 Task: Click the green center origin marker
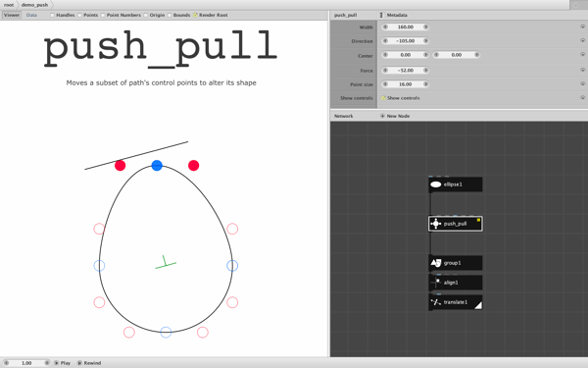click(x=166, y=262)
